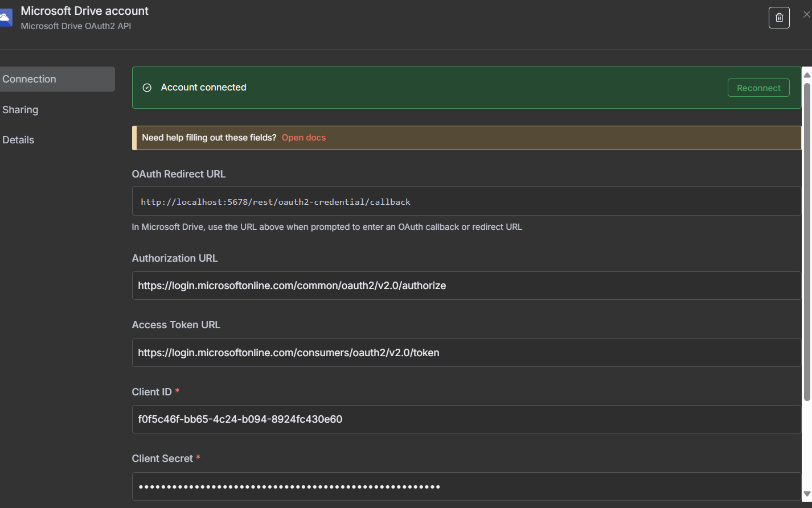Click the Account connected checkmark icon
Image resolution: width=812 pixels, height=508 pixels.
click(147, 88)
